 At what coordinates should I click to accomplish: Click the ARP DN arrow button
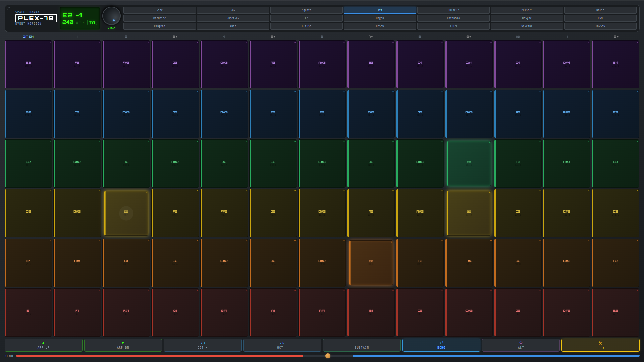tap(123, 345)
